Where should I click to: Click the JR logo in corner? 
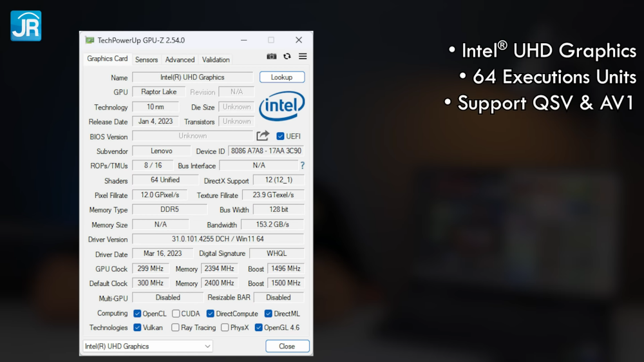pyautogui.click(x=26, y=26)
